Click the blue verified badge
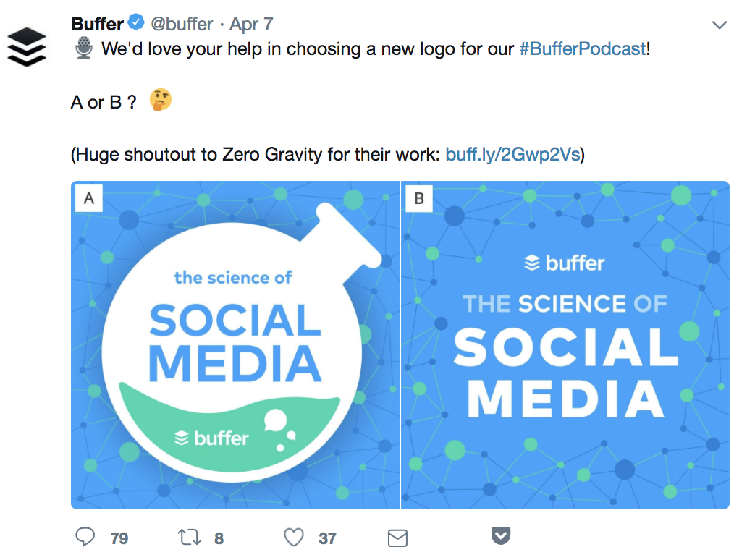 pos(135,24)
